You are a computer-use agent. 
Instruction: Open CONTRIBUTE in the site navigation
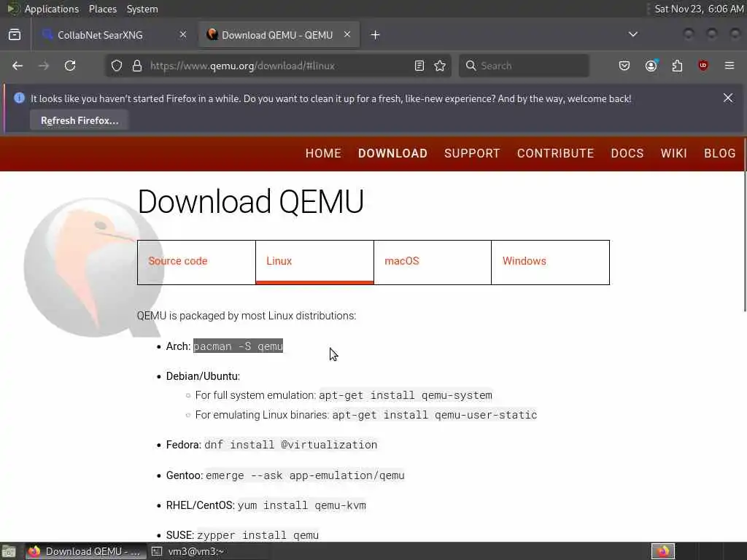click(555, 153)
